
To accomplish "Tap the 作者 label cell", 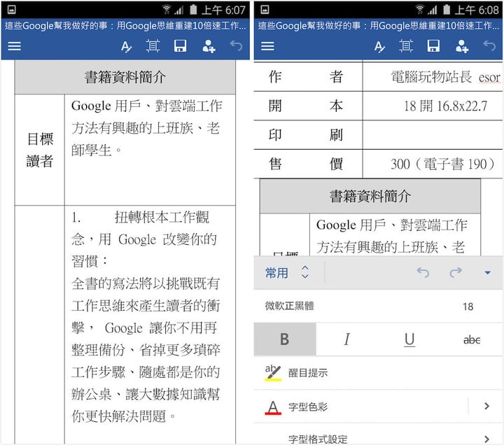I will [x=308, y=77].
